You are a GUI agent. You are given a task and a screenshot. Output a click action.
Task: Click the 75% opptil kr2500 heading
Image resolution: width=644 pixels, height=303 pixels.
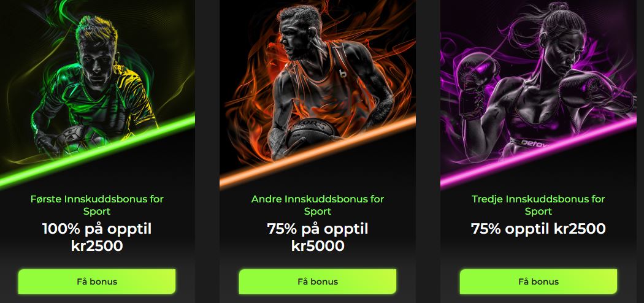(539, 229)
